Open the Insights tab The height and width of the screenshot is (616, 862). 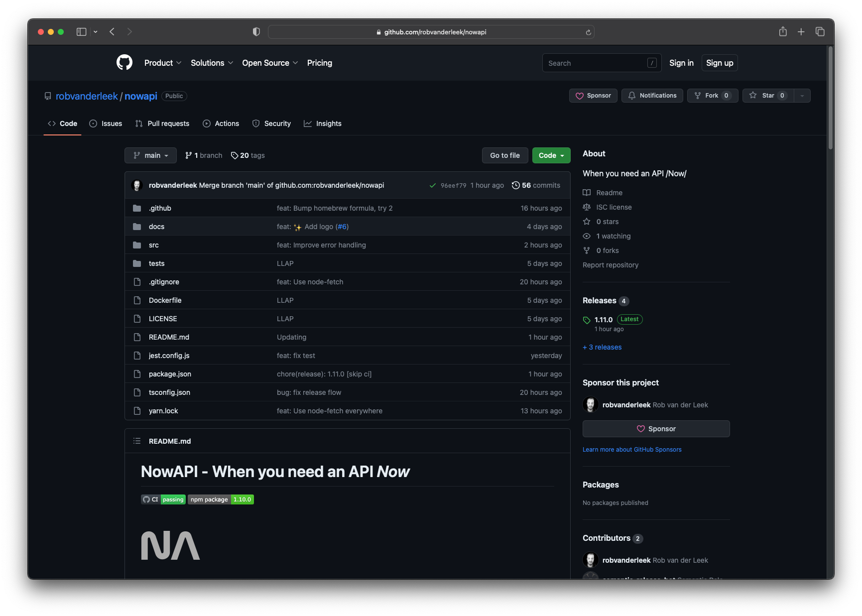tap(323, 123)
